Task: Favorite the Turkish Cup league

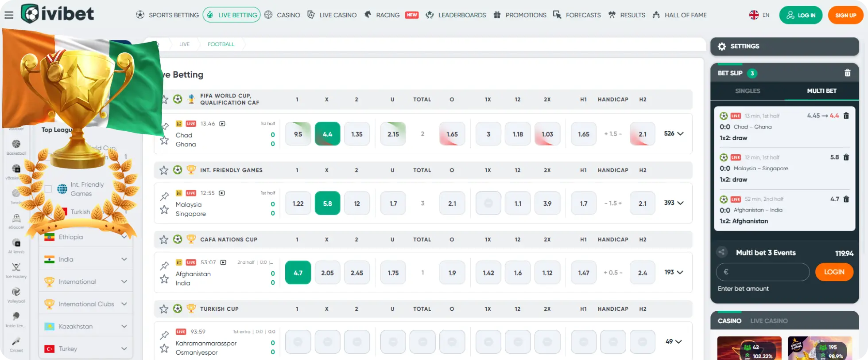Action: [x=164, y=309]
